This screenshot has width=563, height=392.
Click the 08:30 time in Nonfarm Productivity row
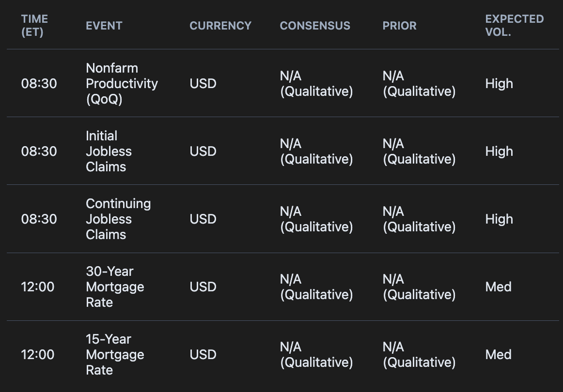pos(39,83)
